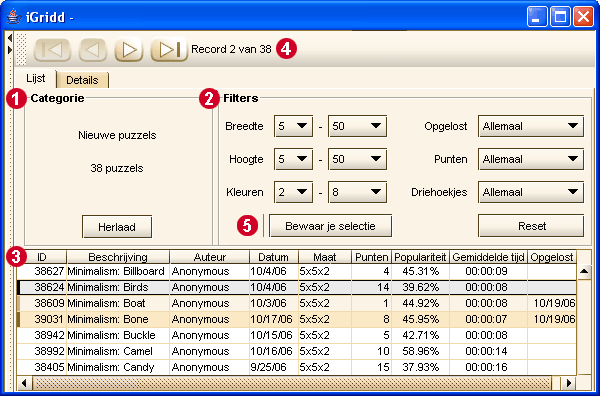Expand side panel using right arrow
Viewport: 600px width, 396px height.
[10, 50]
